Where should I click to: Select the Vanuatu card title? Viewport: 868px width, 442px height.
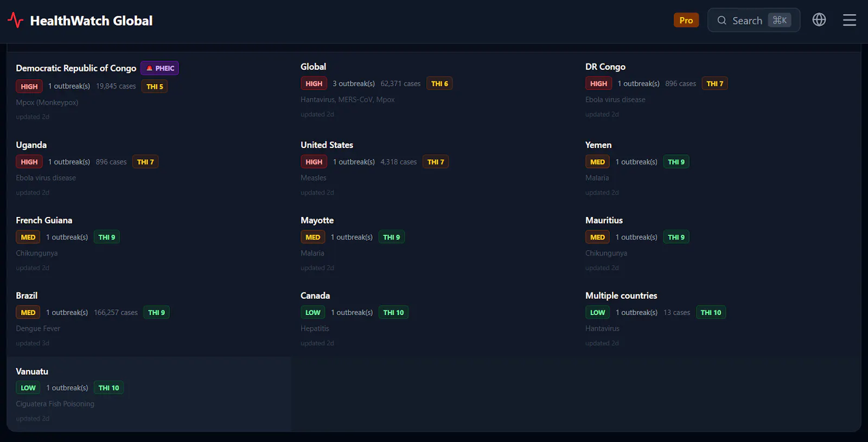click(x=32, y=371)
